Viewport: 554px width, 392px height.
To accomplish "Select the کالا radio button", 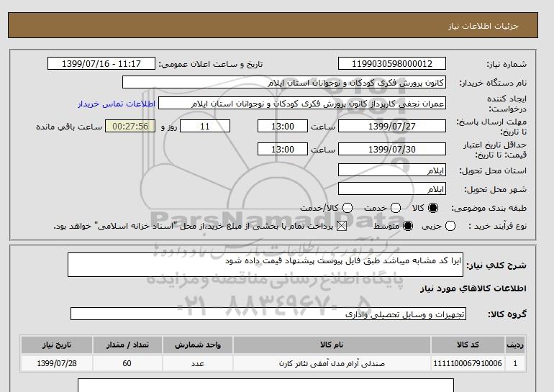I will pyautogui.click(x=433, y=208).
